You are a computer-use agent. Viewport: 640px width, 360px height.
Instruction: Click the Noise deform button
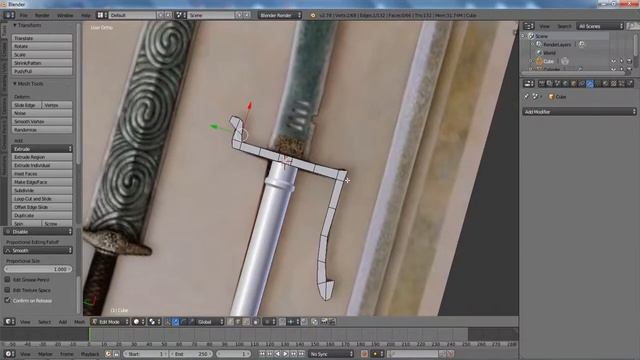point(42,113)
